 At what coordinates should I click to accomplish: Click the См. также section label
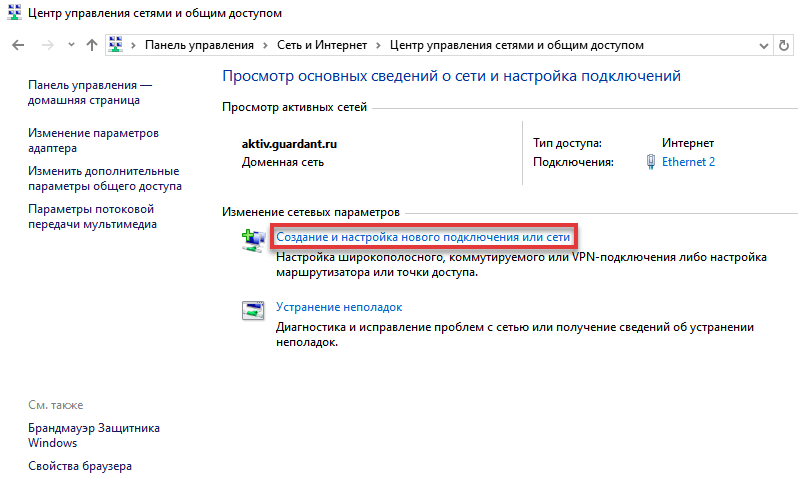click(x=55, y=405)
